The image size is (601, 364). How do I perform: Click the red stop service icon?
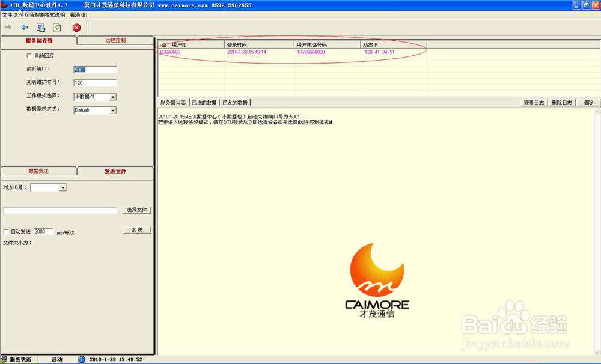(77, 28)
